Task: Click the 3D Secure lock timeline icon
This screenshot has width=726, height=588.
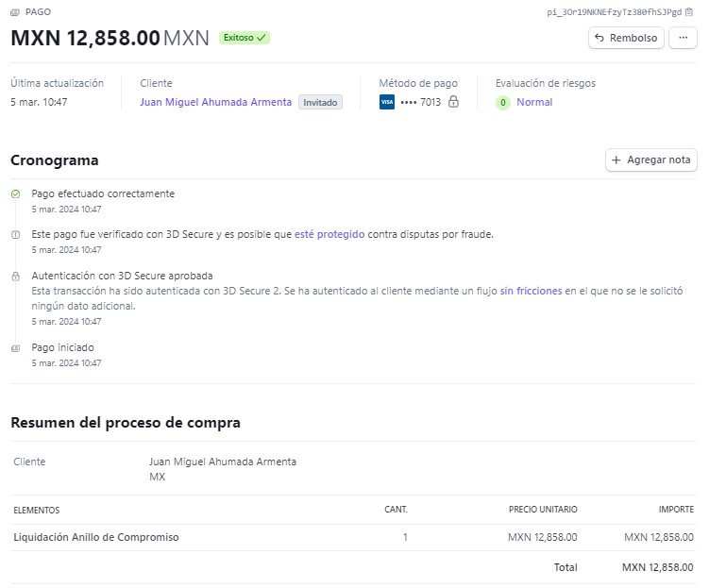Action: point(16,277)
